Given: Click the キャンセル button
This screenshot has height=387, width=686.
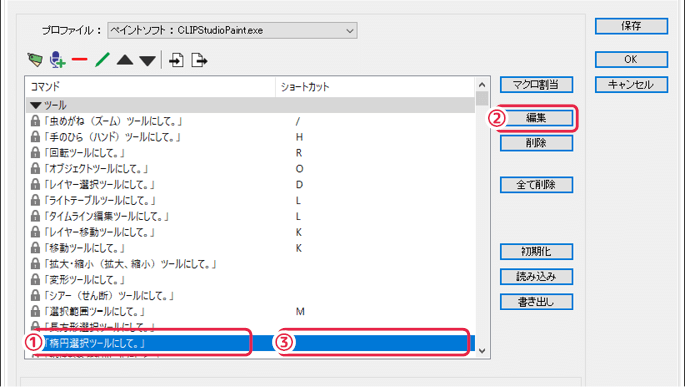Looking at the screenshot, I should (631, 84).
